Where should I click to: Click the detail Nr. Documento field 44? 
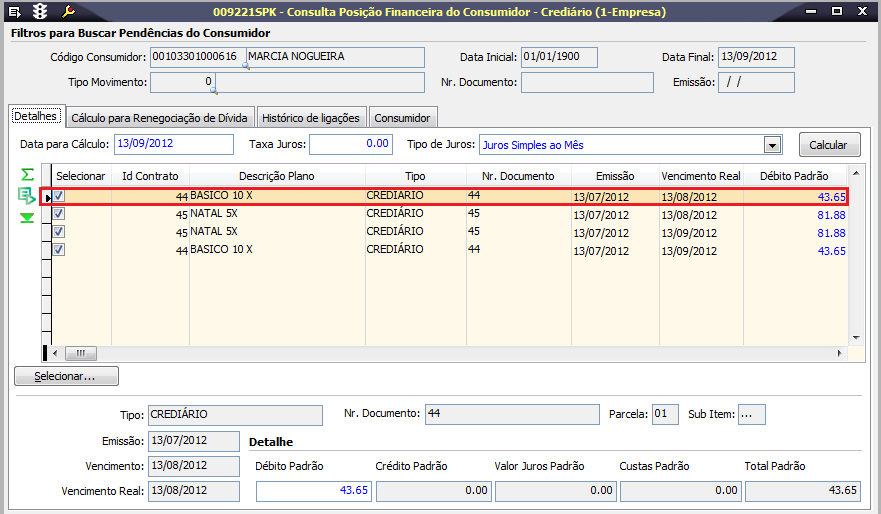pos(512,415)
